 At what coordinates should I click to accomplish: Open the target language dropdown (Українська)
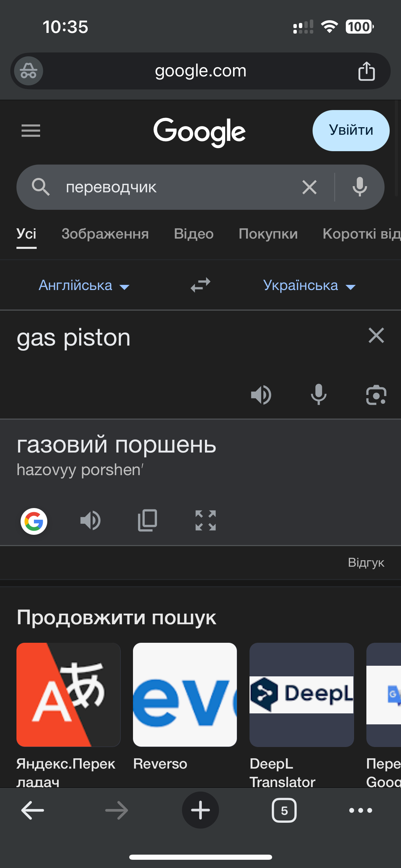click(309, 286)
